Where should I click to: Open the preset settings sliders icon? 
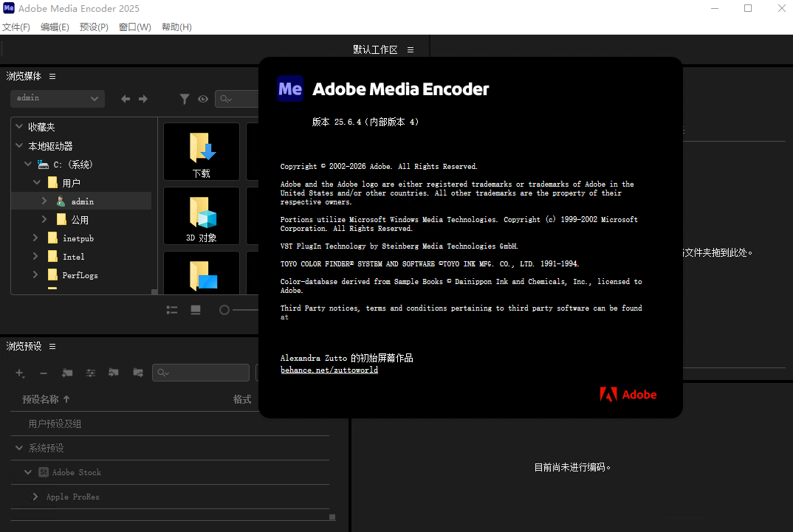[91, 373]
